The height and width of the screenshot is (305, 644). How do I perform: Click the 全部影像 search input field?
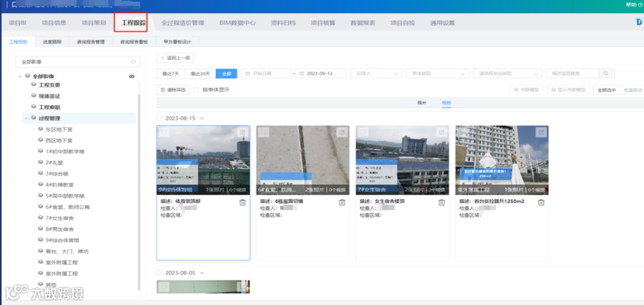[78, 61]
